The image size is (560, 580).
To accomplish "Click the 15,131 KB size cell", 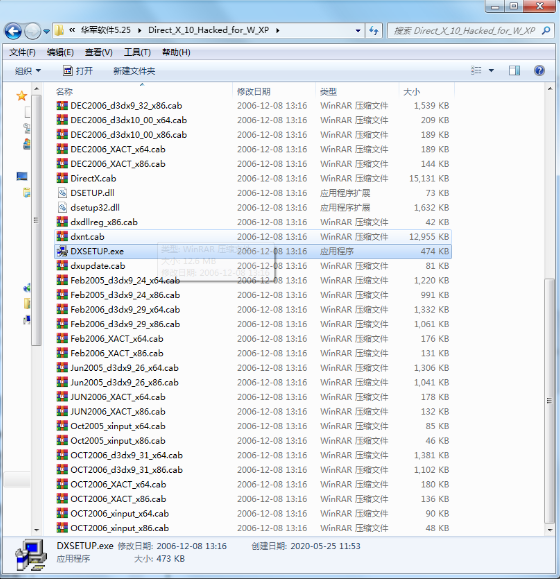I will (x=429, y=179).
